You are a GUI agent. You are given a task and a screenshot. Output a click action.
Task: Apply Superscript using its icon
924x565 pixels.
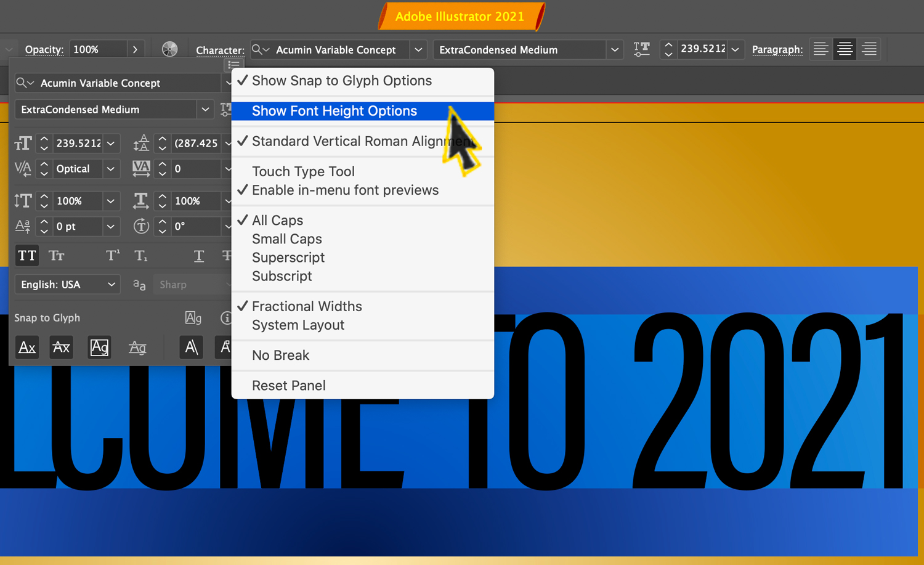[112, 255]
